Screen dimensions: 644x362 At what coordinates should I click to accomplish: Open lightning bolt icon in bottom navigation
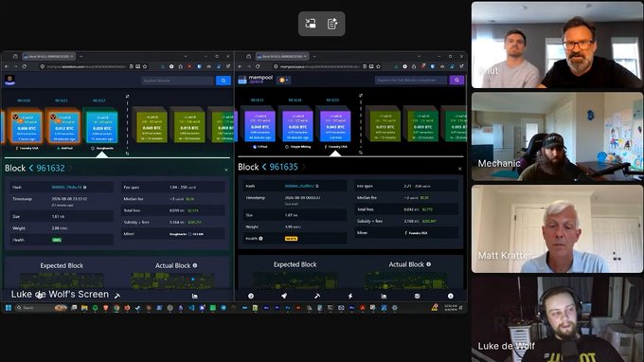(x=350, y=296)
